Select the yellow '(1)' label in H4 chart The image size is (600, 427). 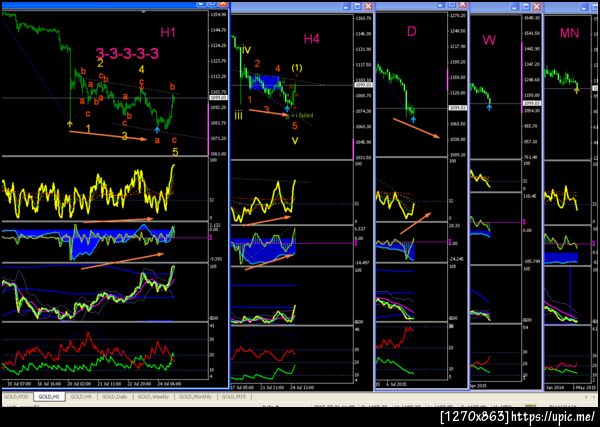coord(297,68)
